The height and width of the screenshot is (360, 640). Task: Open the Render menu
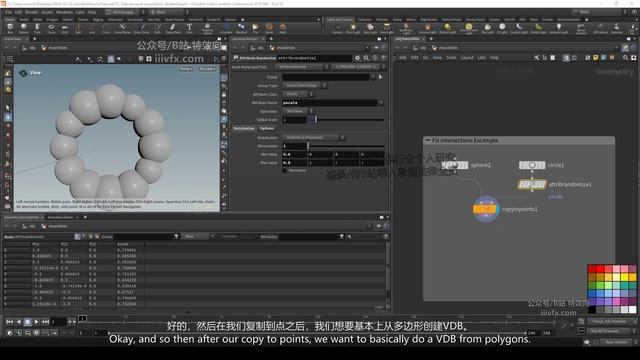31,12
